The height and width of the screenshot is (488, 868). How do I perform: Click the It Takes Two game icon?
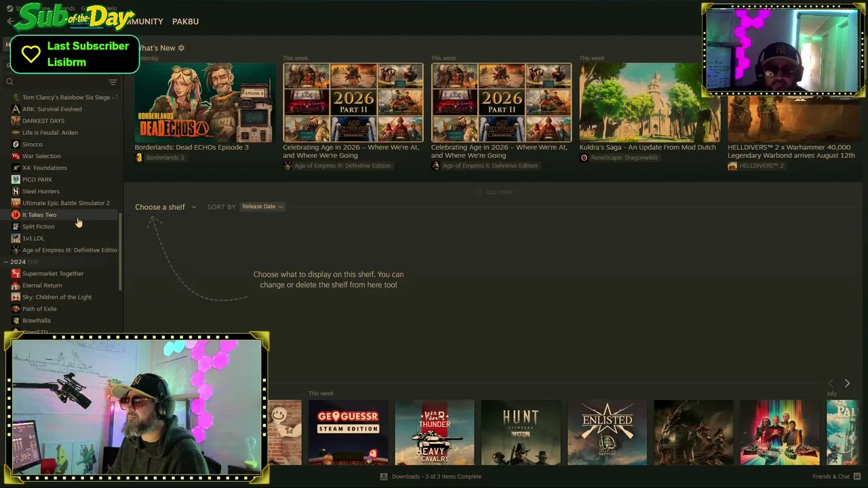pyautogui.click(x=16, y=215)
